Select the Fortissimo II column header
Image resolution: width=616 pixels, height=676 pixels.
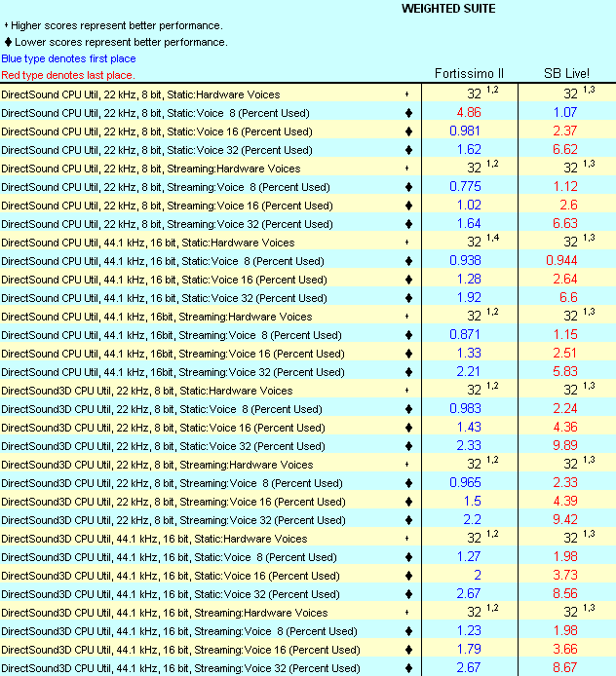(x=469, y=74)
